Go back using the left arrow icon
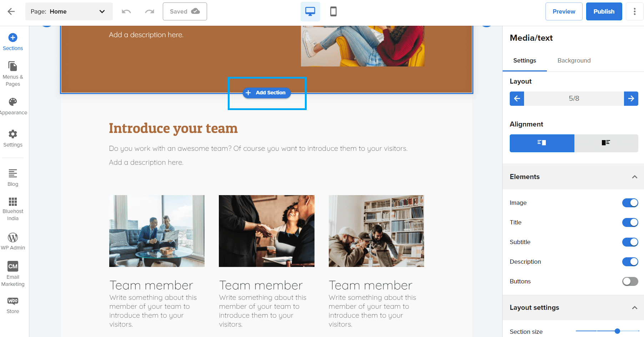644x337 pixels. coord(11,11)
